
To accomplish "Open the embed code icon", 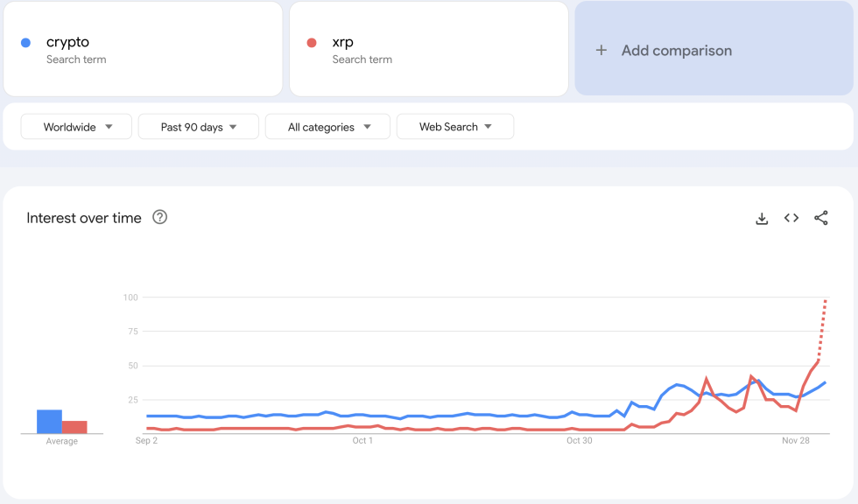I will click(791, 219).
